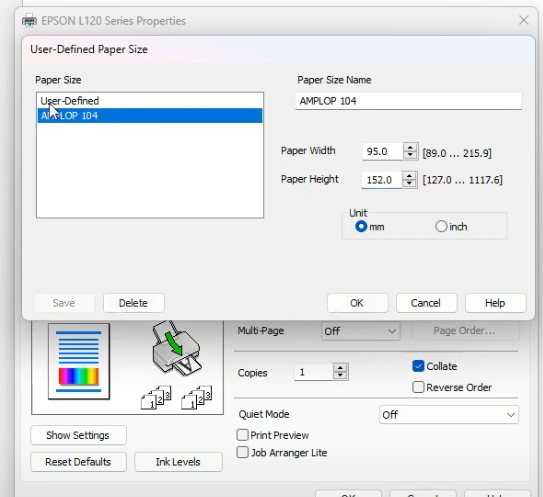Uncheck the Collate checkbox
543x497 pixels.
tap(418, 366)
